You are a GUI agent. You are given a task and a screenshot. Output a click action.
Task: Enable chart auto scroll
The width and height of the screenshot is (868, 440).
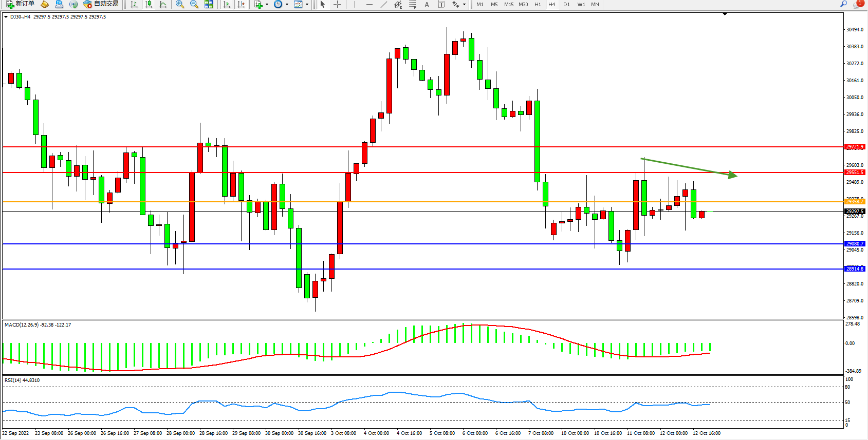tap(227, 4)
